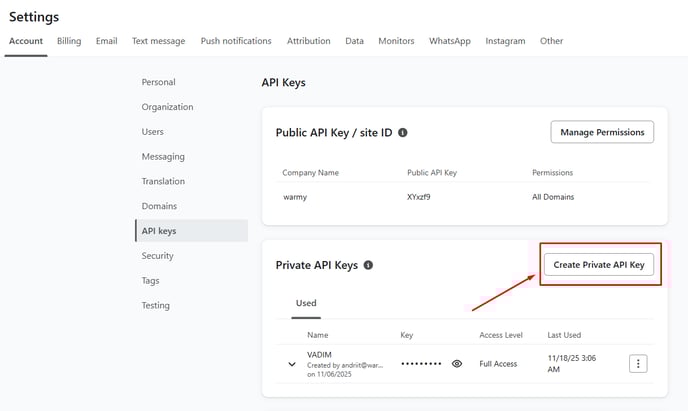Image resolution: width=688 pixels, height=411 pixels.
Task: Select Security in the sidebar
Action: click(x=158, y=256)
